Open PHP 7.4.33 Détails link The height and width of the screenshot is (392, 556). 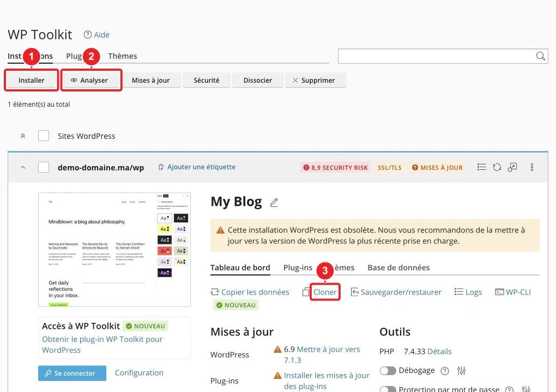coord(440,352)
